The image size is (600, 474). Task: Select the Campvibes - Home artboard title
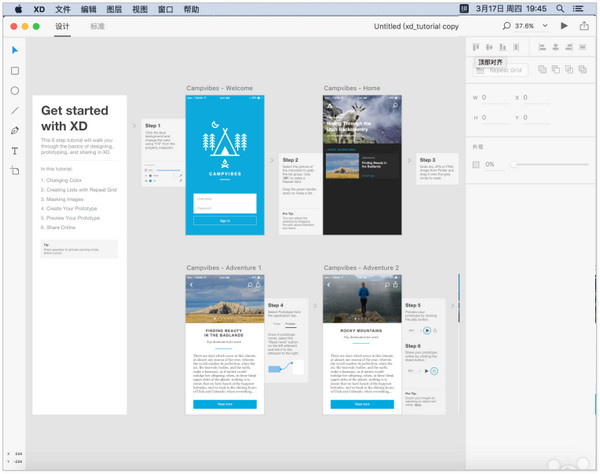click(352, 88)
